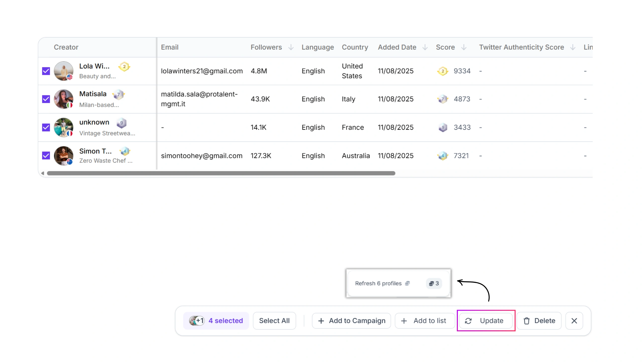The width and height of the screenshot is (644, 362).
Task: Click Lola Winters' gold rank 2 badge
Action: tap(124, 67)
